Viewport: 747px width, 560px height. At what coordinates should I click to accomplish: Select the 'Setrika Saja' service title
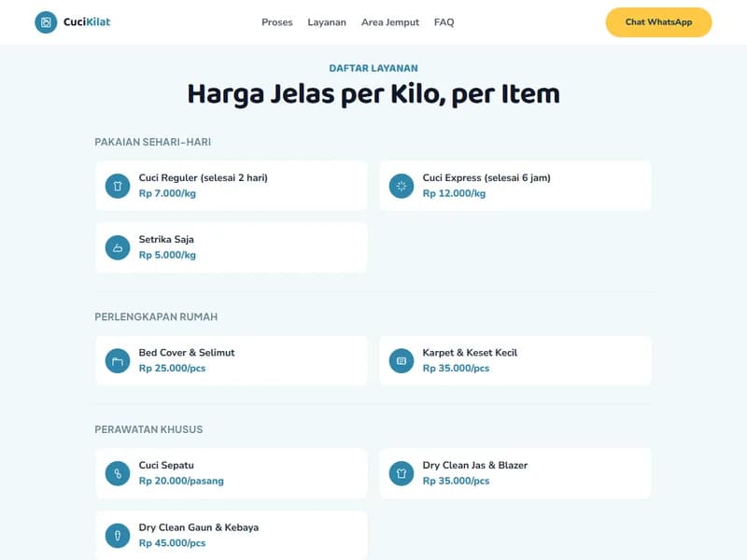[x=166, y=240]
